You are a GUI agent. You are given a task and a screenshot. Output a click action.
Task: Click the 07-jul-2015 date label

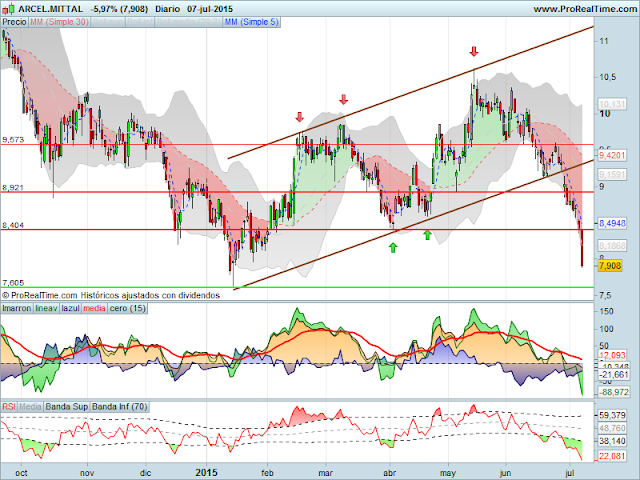[x=210, y=9]
